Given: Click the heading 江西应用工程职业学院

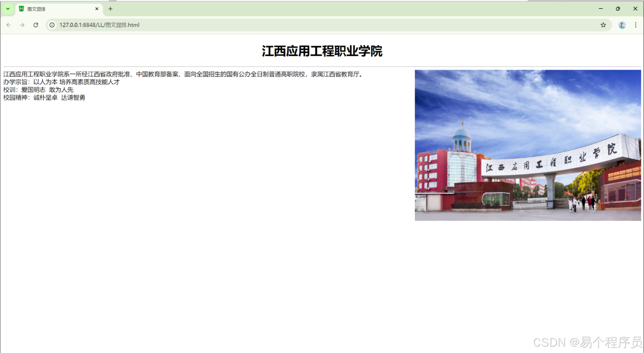Looking at the screenshot, I should pyautogui.click(x=322, y=51).
